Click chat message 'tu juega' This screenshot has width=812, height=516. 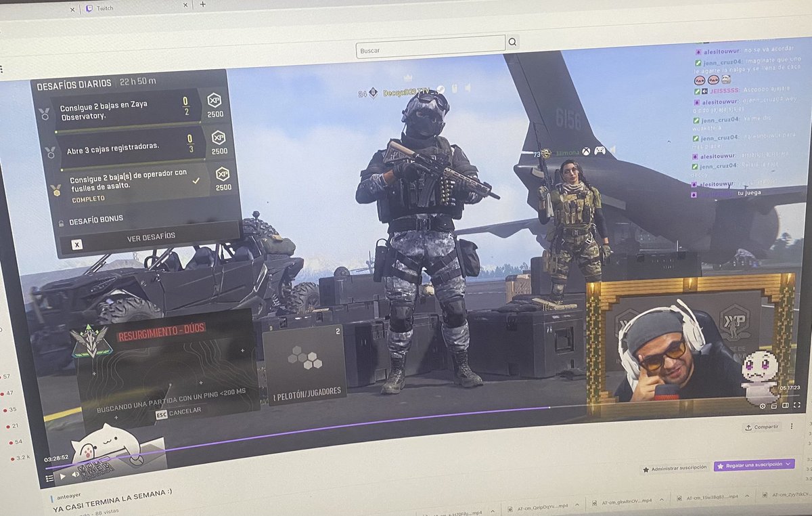pyautogui.click(x=750, y=192)
